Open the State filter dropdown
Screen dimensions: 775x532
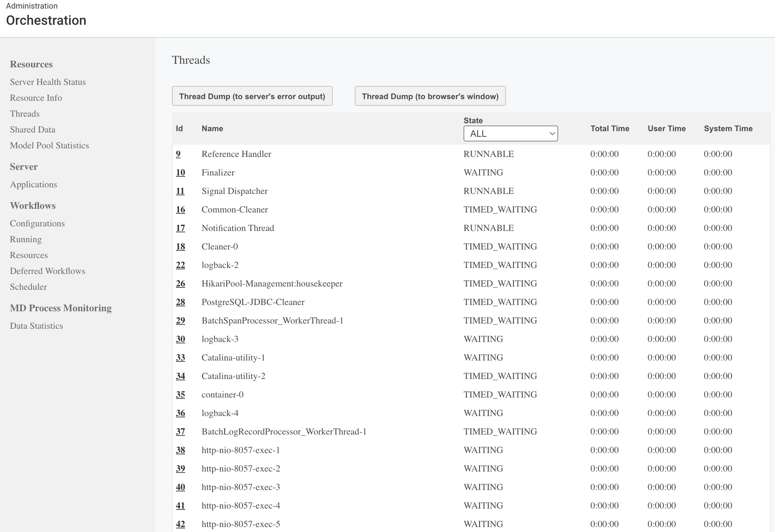pos(510,133)
